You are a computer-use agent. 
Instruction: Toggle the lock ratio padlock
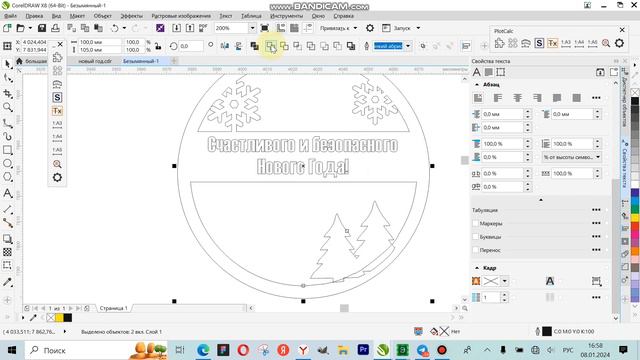pyautogui.click(x=158, y=46)
